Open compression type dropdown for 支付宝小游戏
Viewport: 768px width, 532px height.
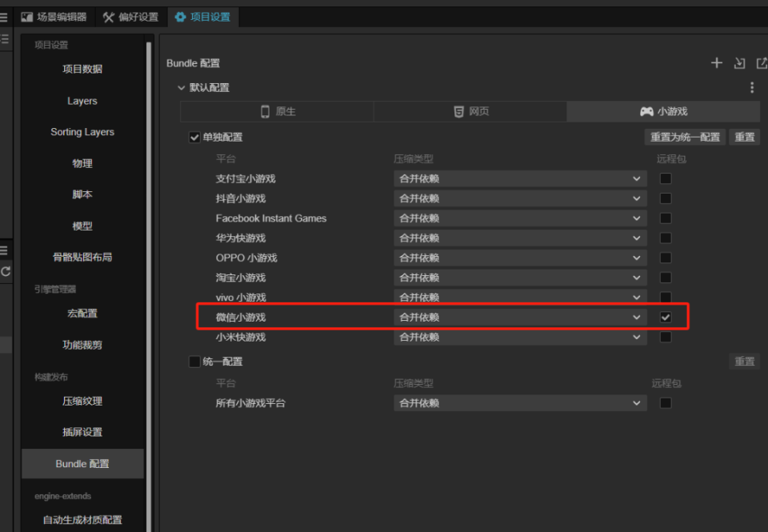pos(520,179)
